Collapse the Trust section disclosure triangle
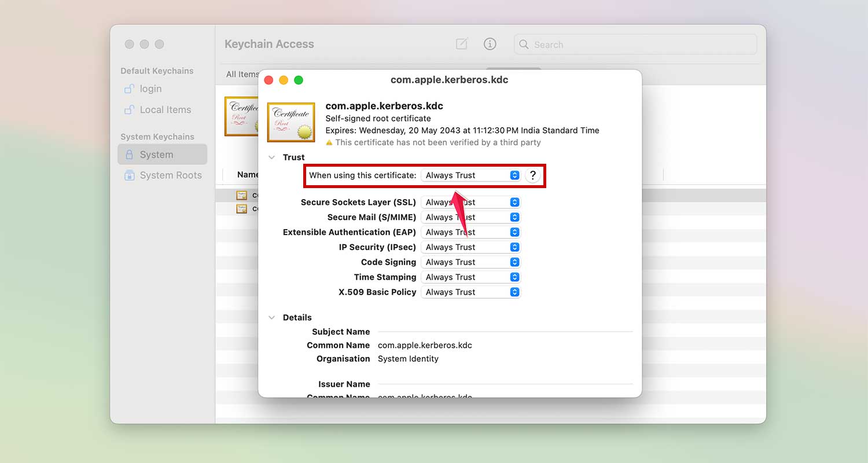868x463 pixels. pyautogui.click(x=271, y=157)
